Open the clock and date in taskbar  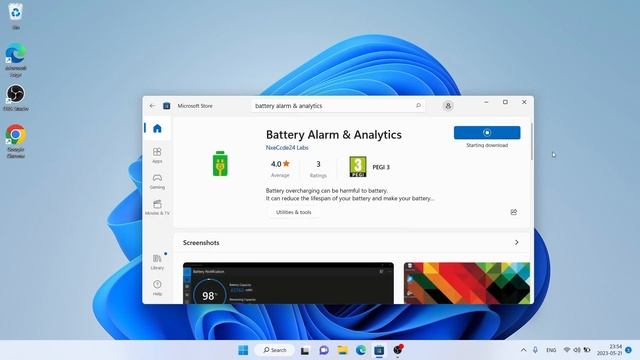pyautogui.click(x=610, y=350)
